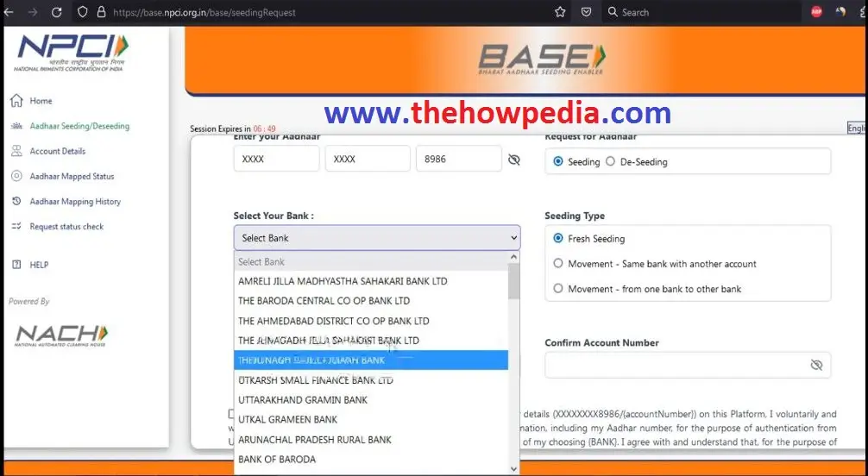Choose the Fresh Seeding option
The width and height of the screenshot is (868, 476).
pos(558,238)
